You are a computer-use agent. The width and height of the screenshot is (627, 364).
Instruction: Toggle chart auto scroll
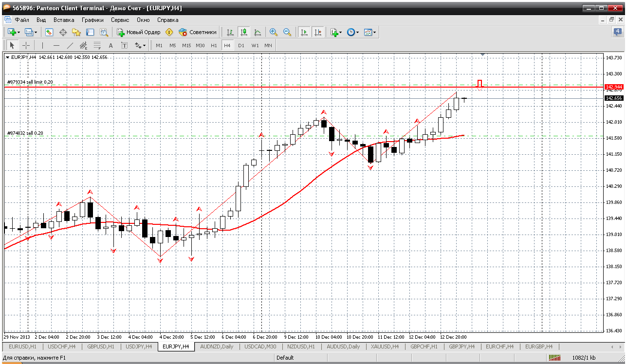click(304, 32)
